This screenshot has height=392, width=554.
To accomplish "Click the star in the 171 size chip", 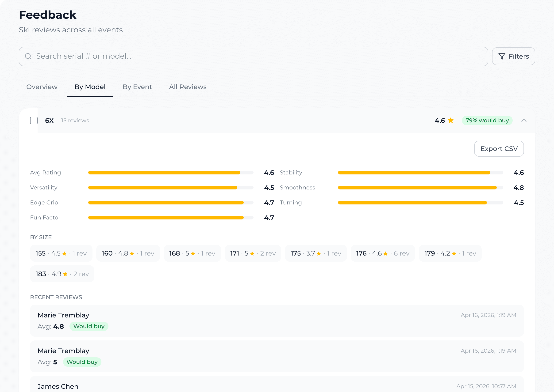I will tap(252, 253).
